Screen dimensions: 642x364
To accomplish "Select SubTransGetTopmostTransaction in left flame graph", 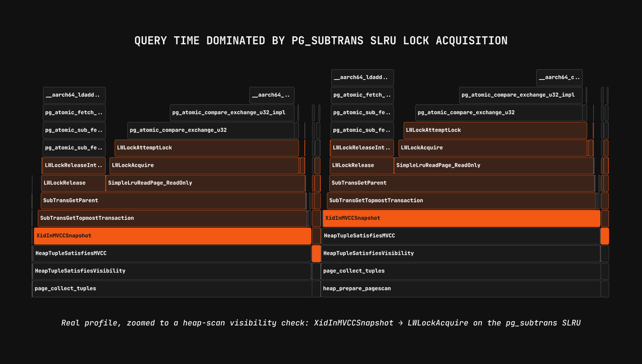I will pos(172,218).
